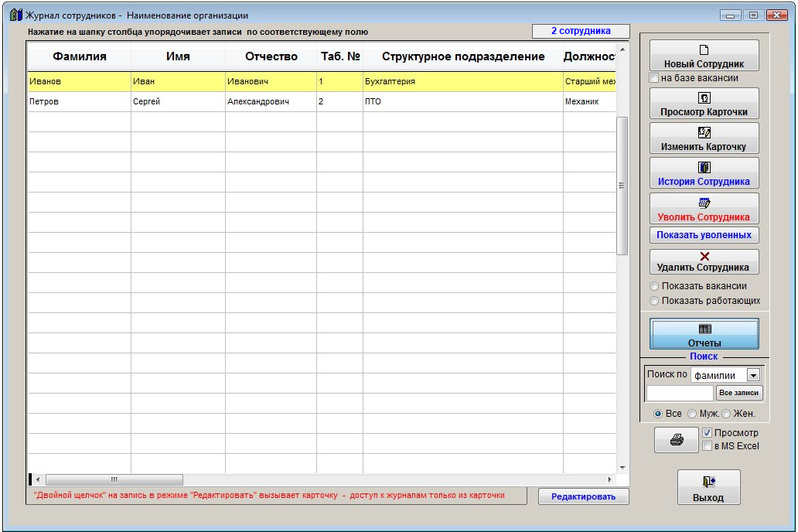Sort records by Имя column header
Image resolution: width=798 pixels, height=532 pixels.
click(178, 56)
